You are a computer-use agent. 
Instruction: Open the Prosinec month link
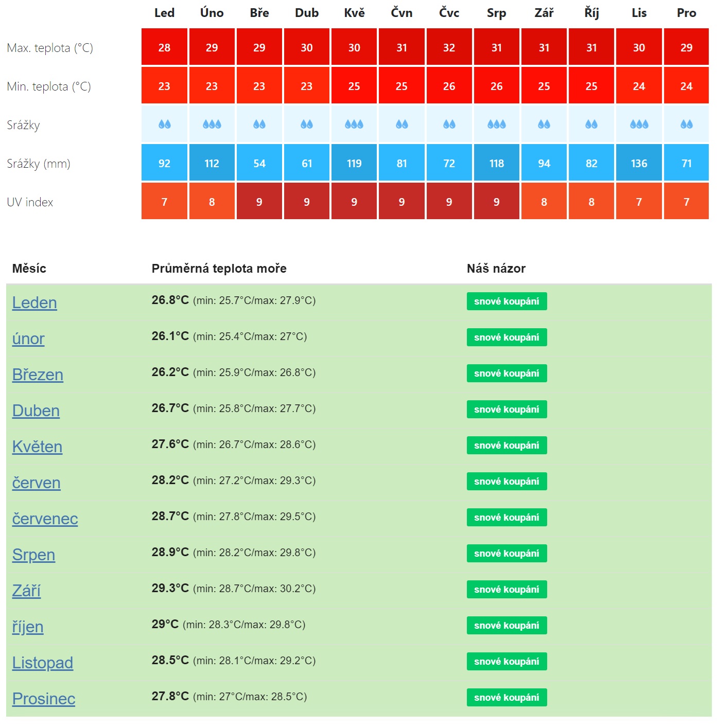click(x=44, y=699)
